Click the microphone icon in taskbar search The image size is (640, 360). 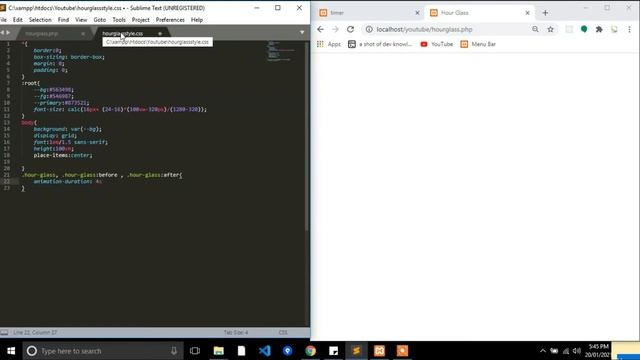point(174,351)
